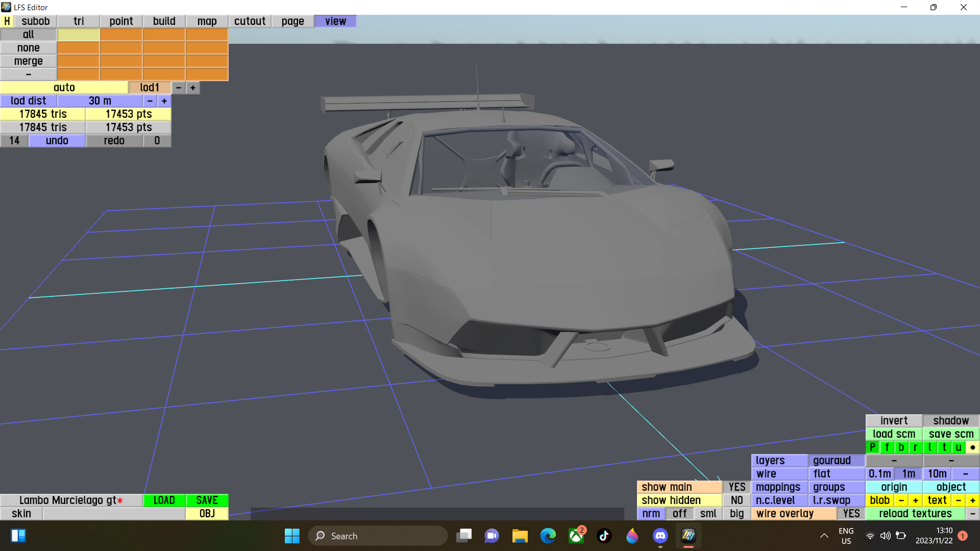Select the 10m grid size option
Viewport: 980px width, 551px height.
pos(937,474)
